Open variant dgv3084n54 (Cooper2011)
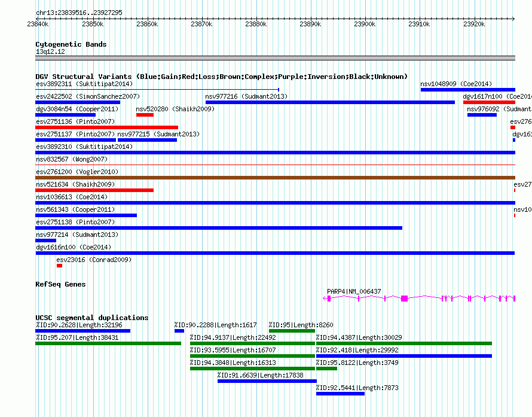Screen dimensions: 532x417 tap(77, 109)
